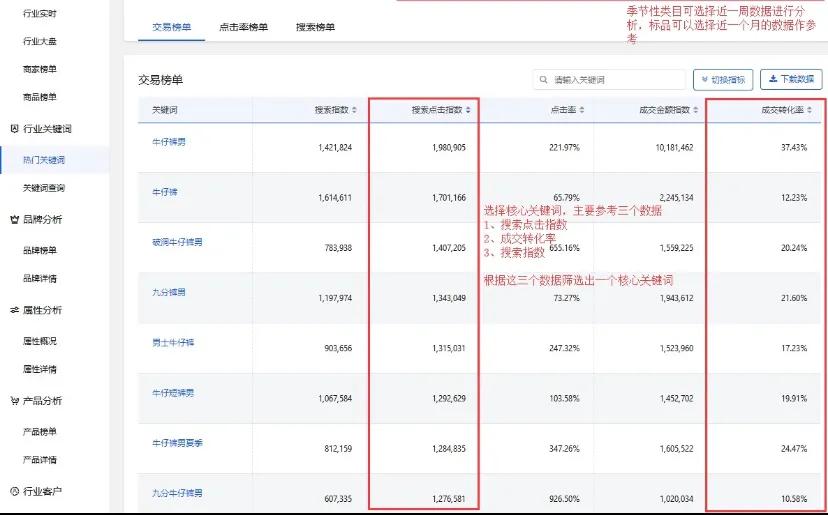Click the 关键词 column header

coord(165,110)
